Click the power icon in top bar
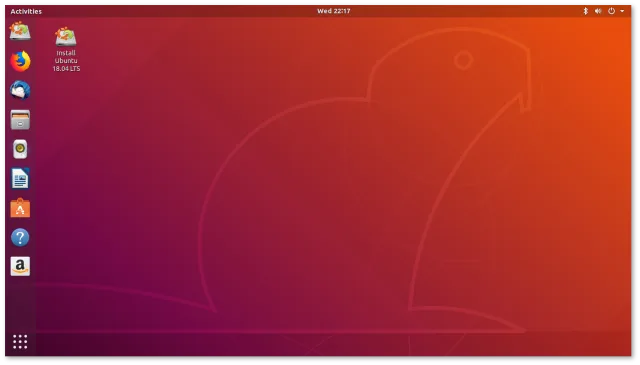 point(611,11)
